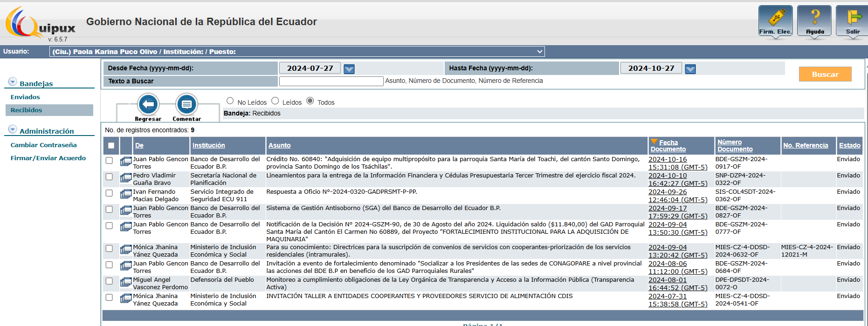The height and width of the screenshot is (326, 868).
Task: Click the Salir exit icon
Action: coord(853,20)
